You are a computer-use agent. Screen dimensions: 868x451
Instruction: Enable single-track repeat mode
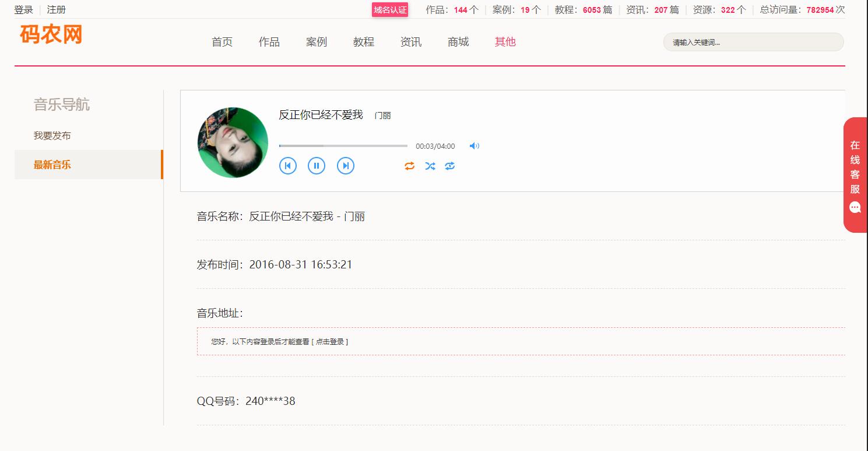coord(449,166)
